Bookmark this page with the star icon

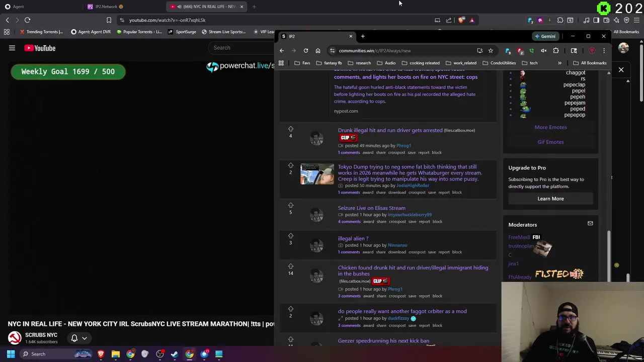(x=491, y=50)
